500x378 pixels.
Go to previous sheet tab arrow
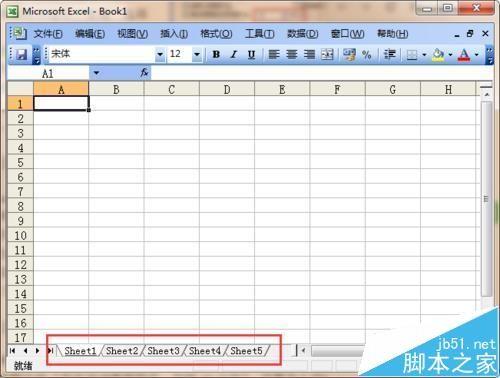tap(25, 350)
